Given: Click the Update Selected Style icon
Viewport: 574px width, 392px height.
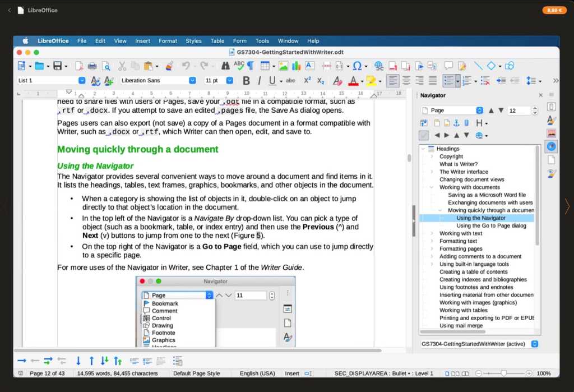Looking at the screenshot, I should click(x=95, y=81).
